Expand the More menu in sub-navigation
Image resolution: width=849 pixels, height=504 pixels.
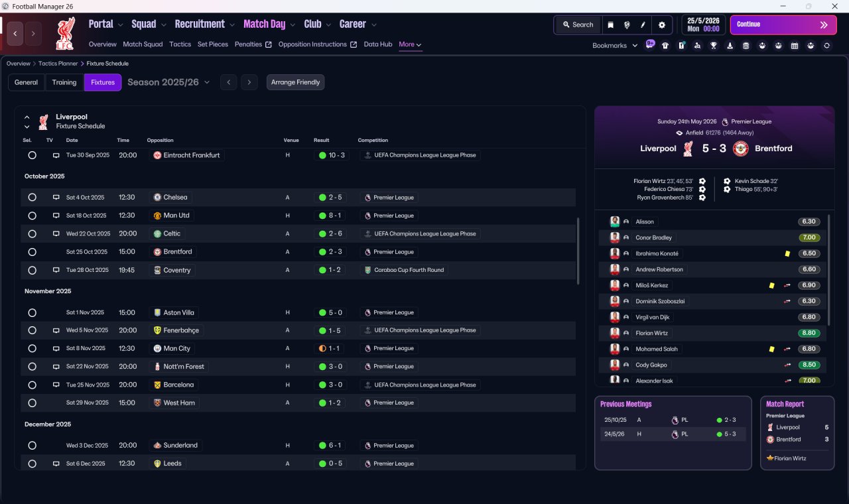point(410,44)
